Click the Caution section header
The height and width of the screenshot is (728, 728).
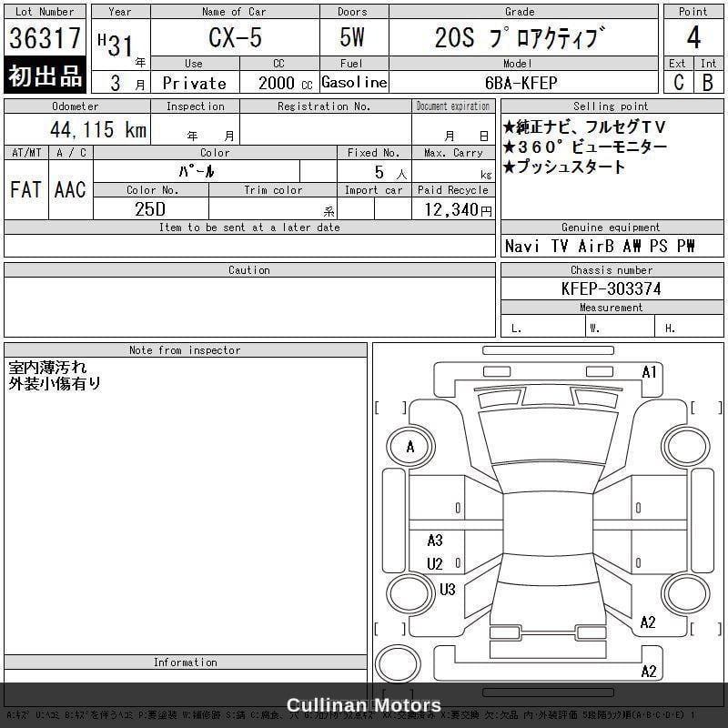(249, 269)
